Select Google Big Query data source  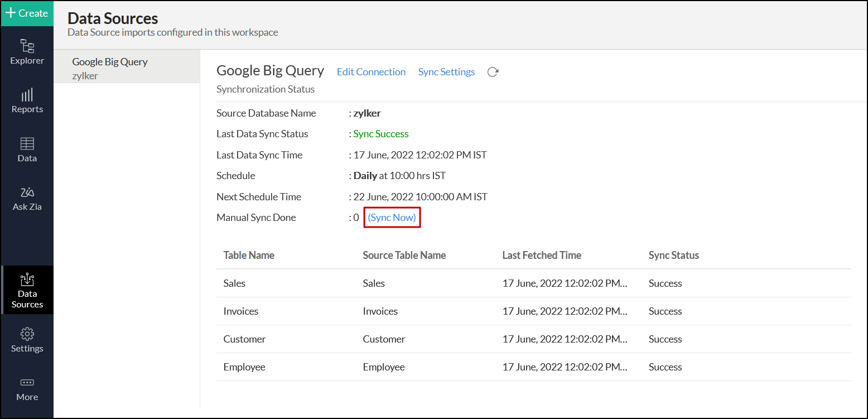coord(127,68)
